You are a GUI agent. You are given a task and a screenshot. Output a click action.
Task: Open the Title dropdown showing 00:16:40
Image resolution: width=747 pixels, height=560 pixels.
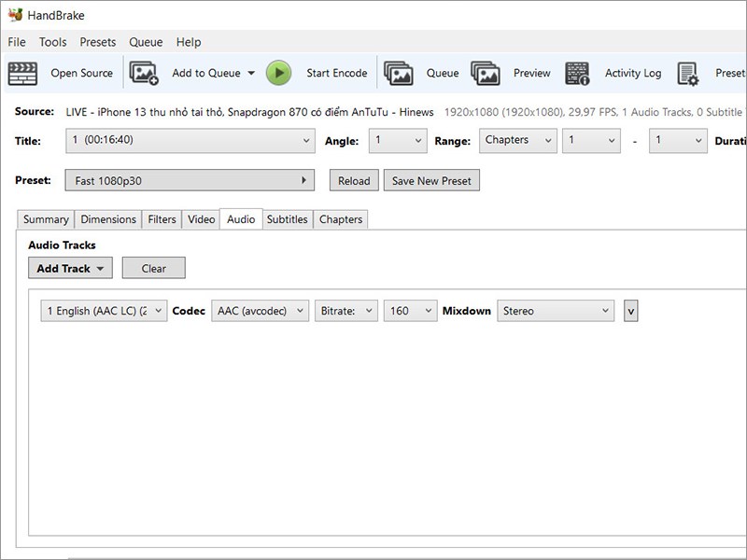click(x=190, y=141)
